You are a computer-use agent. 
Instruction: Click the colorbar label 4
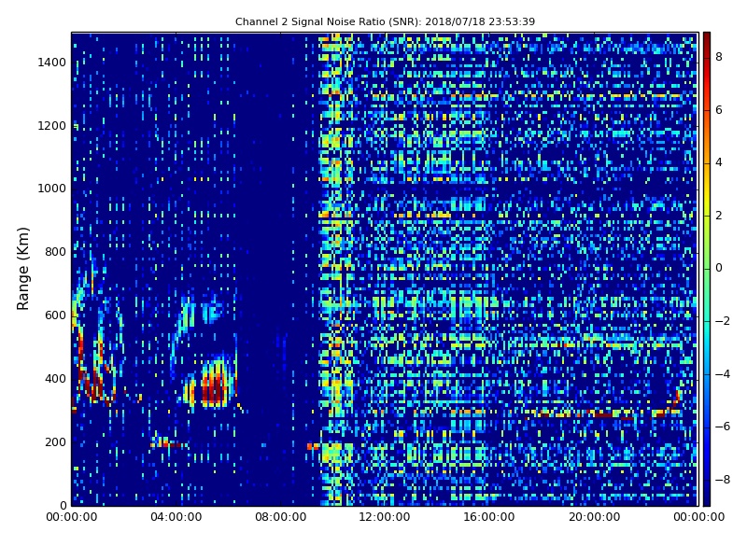click(x=719, y=162)
